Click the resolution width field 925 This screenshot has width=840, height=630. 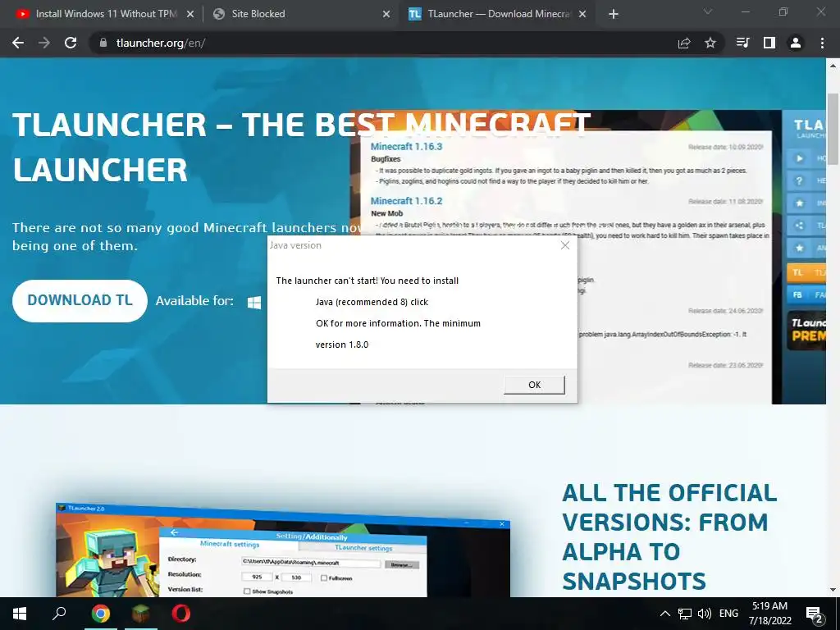point(257,577)
